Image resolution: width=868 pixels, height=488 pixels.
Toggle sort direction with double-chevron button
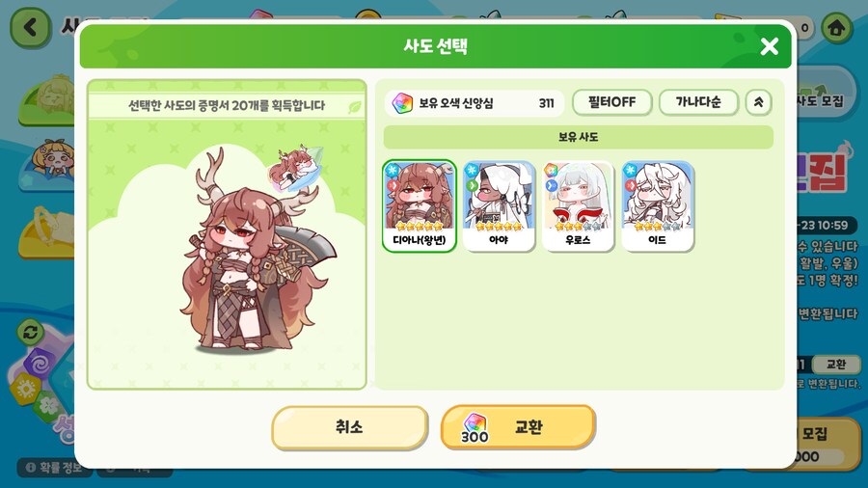(x=758, y=102)
